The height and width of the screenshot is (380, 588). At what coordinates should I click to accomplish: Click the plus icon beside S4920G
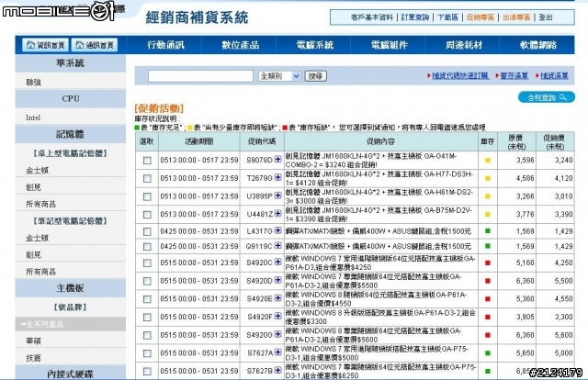click(x=277, y=334)
